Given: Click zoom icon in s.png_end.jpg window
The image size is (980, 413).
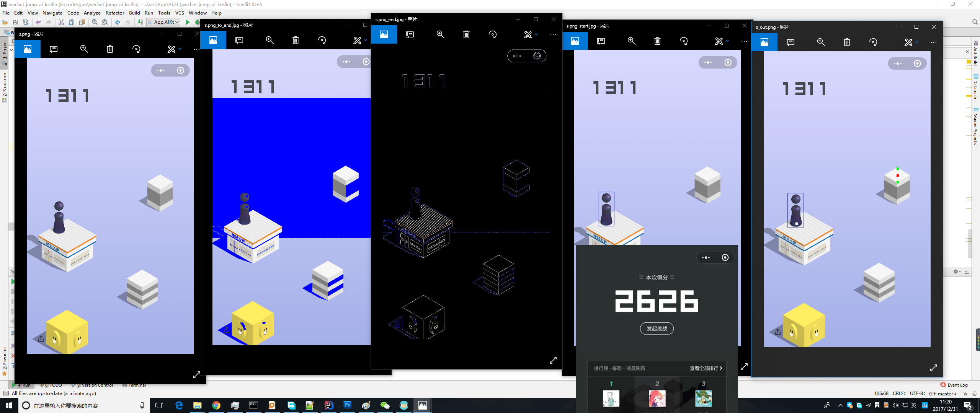Looking at the screenshot, I should click(x=440, y=34).
